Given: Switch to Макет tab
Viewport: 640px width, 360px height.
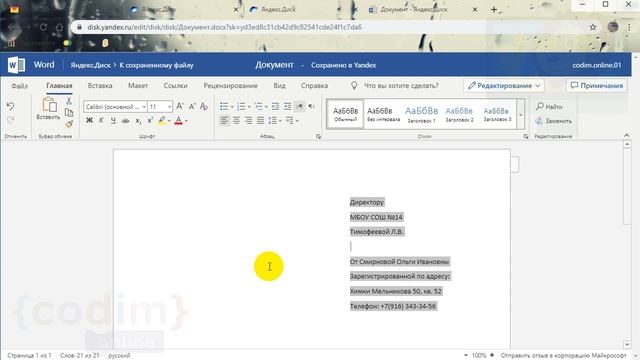Looking at the screenshot, I should point(138,86).
